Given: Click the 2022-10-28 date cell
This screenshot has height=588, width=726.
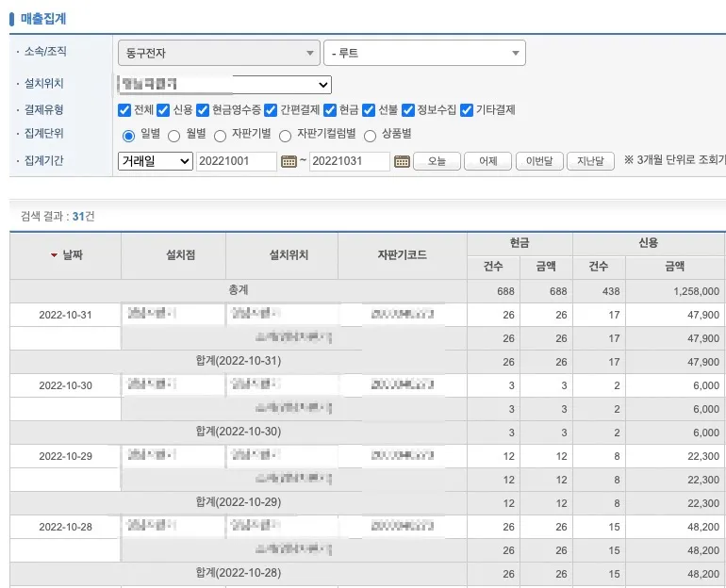Looking at the screenshot, I should pos(65,527).
